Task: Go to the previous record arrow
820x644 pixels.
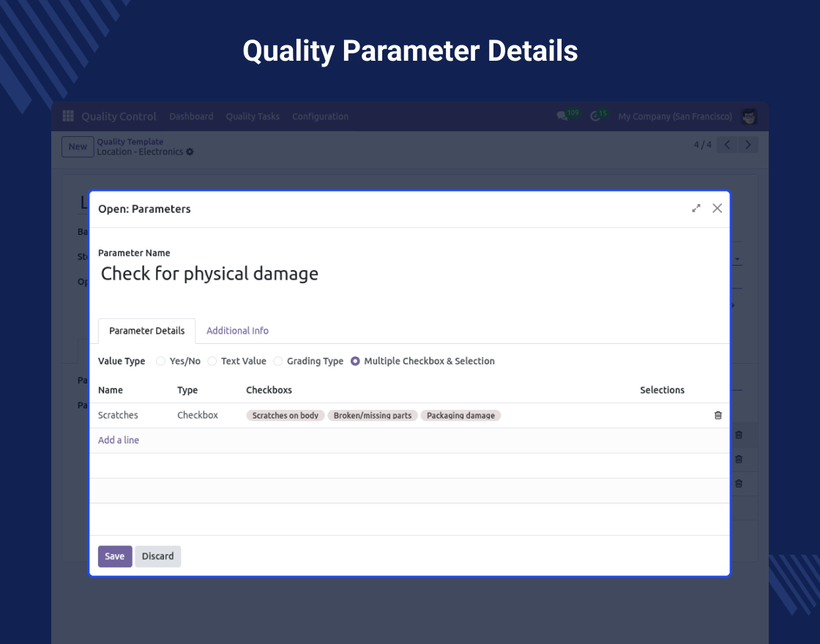Action: click(x=727, y=145)
